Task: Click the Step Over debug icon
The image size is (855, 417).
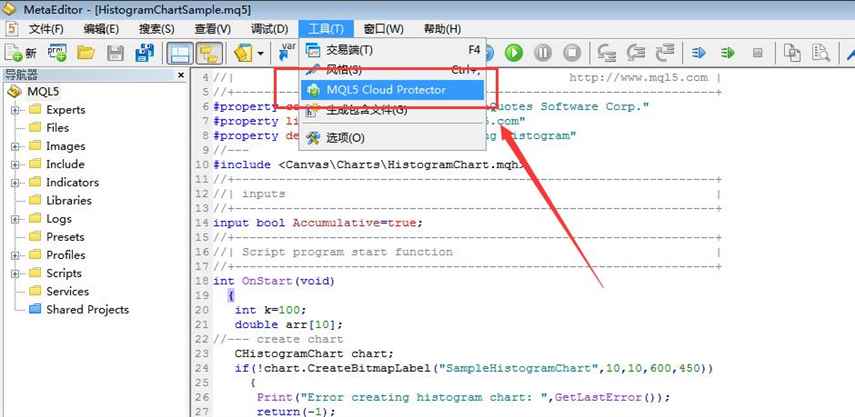Action: coord(636,53)
